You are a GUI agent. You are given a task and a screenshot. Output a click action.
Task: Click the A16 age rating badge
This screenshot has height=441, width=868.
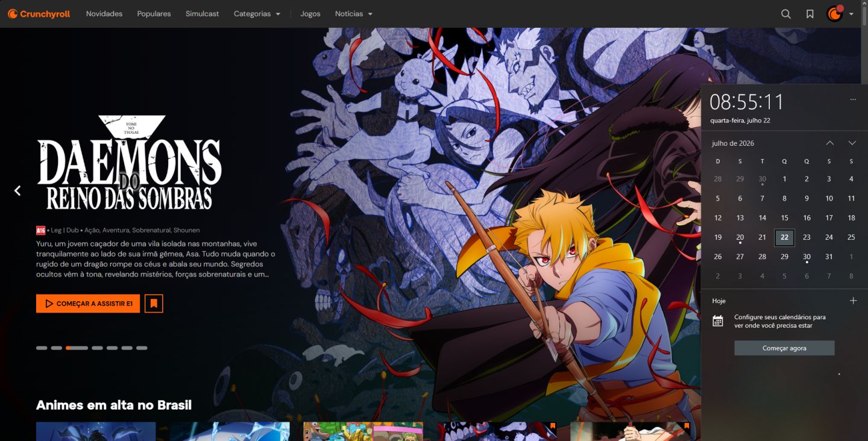[40, 230]
